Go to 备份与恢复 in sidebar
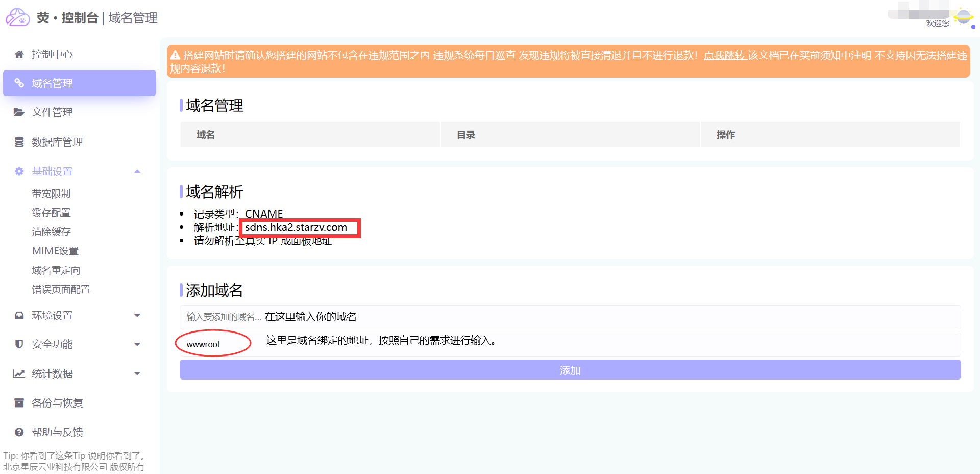The image size is (980, 474). point(57,403)
